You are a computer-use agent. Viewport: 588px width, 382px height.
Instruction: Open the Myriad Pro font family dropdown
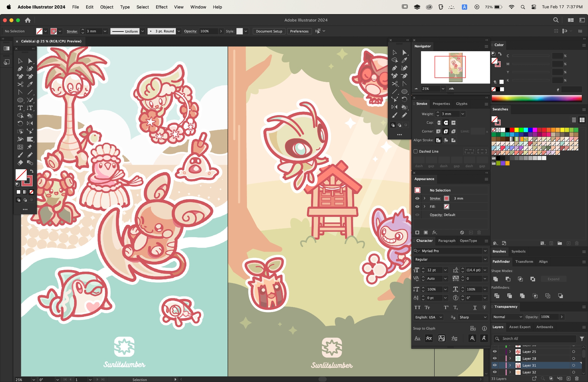(x=485, y=251)
